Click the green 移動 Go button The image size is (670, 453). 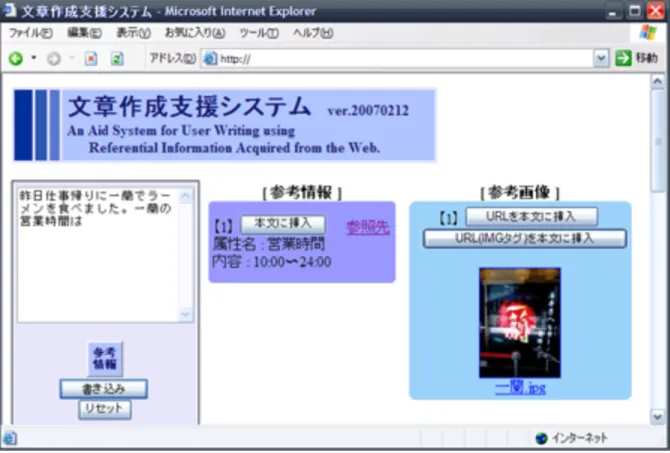tap(636, 58)
